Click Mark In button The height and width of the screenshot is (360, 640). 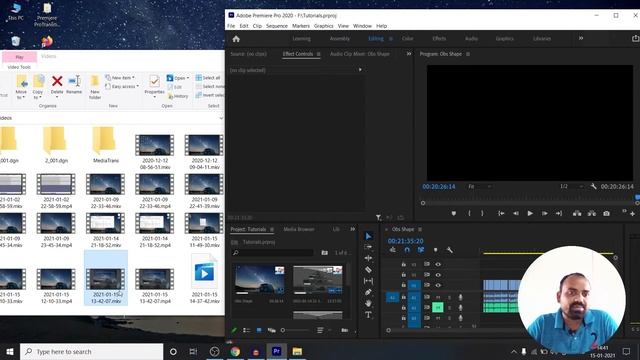tap(469, 213)
